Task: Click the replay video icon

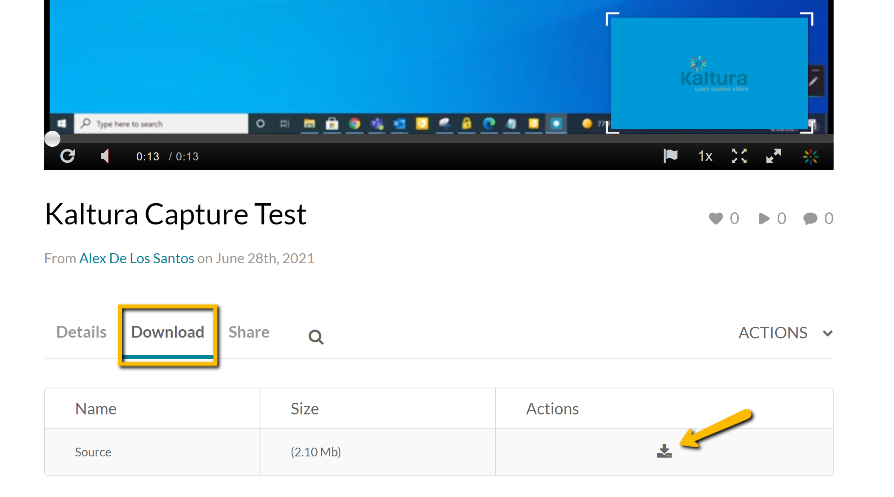Action: point(67,156)
